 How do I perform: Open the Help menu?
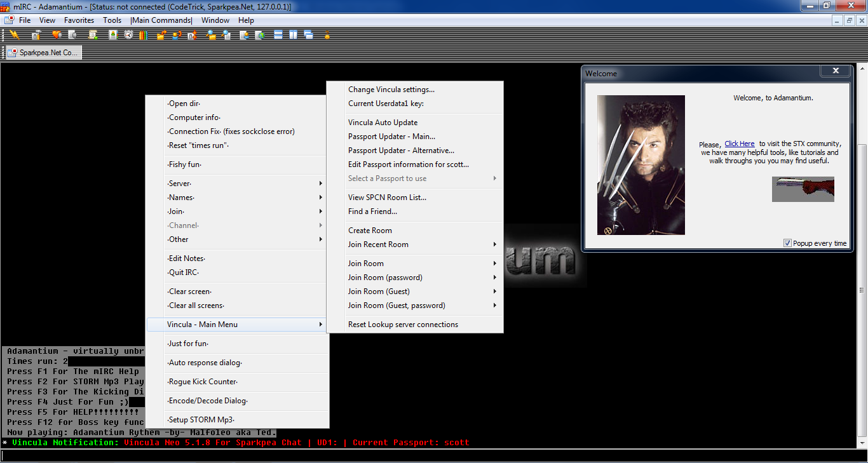246,20
